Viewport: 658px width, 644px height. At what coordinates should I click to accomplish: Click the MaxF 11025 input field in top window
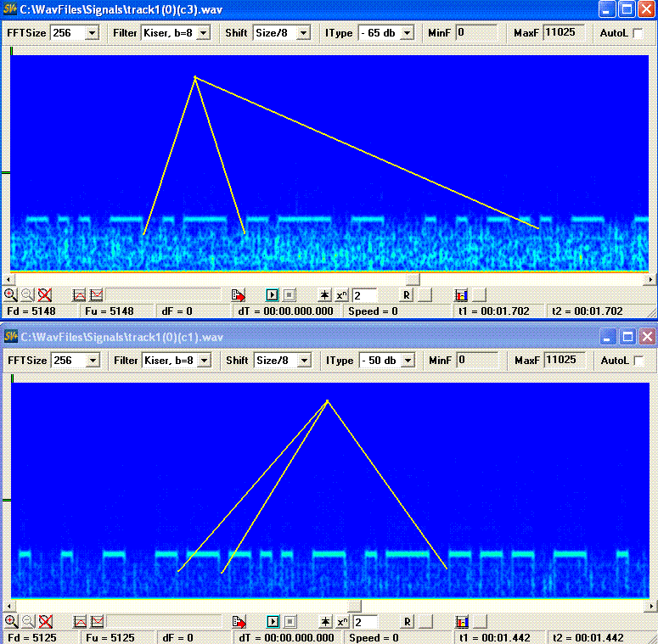(564, 33)
